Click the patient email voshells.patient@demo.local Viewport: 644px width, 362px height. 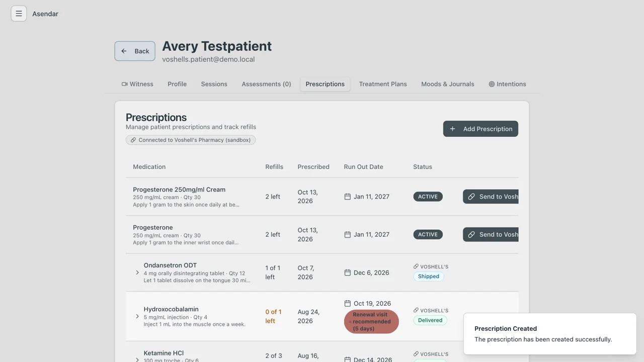coord(208,59)
